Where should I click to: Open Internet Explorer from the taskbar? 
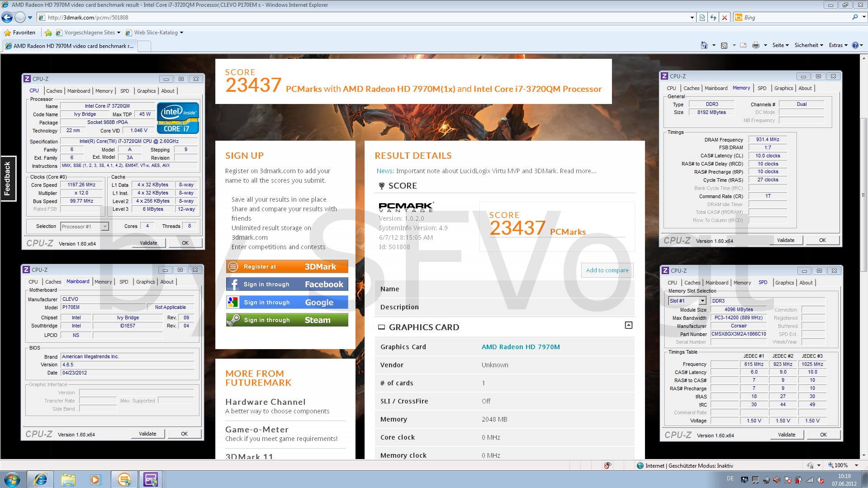click(41, 479)
